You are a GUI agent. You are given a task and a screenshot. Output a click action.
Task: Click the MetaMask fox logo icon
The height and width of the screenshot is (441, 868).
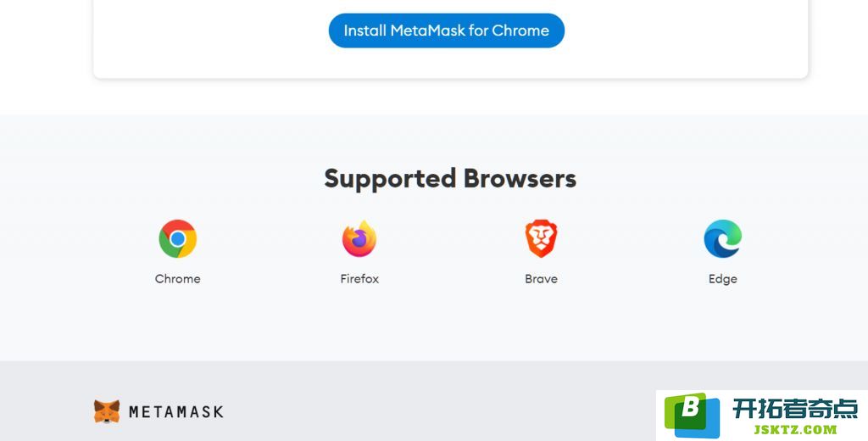pyautogui.click(x=107, y=411)
